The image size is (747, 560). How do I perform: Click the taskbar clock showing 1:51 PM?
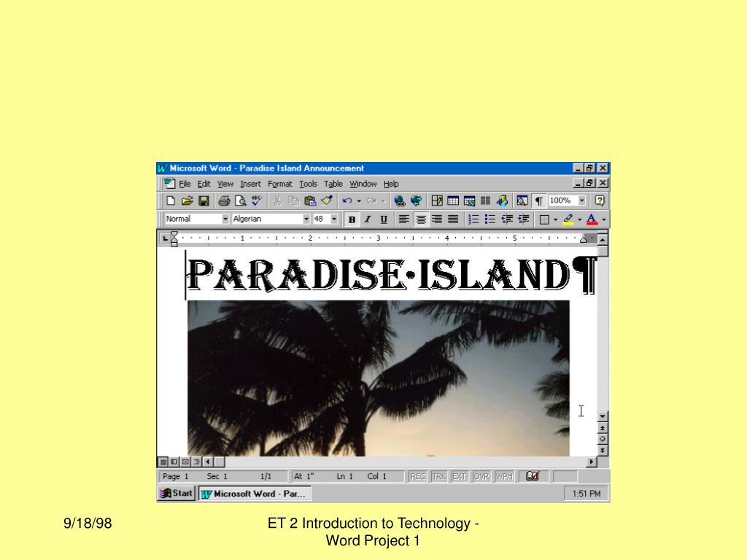tap(587, 494)
